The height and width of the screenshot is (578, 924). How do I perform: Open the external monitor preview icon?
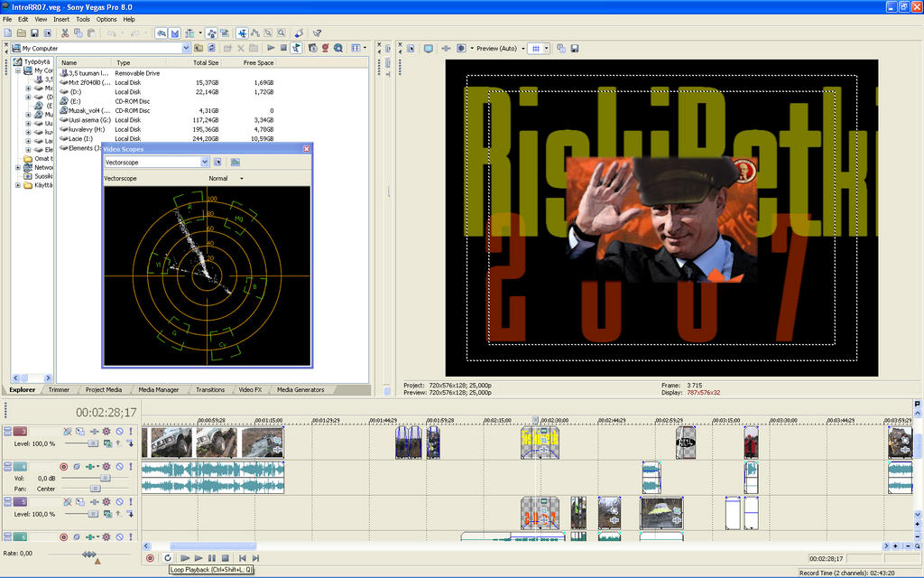pos(429,48)
